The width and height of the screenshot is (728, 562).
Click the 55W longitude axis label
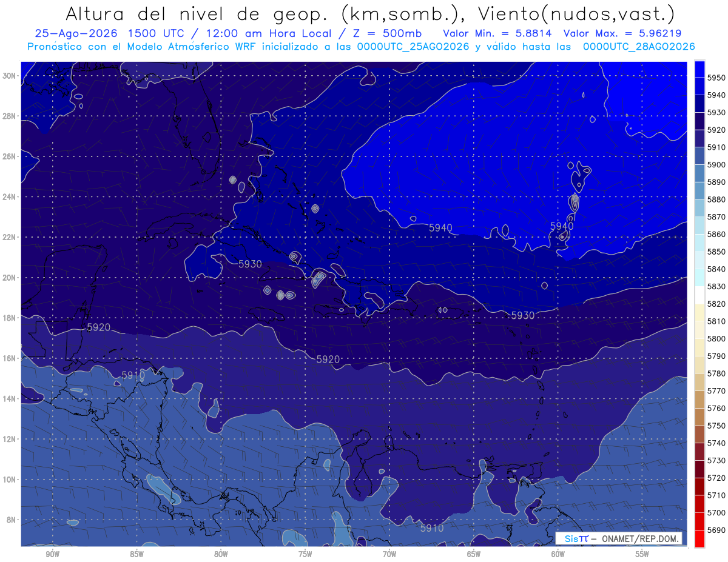[x=642, y=554]
